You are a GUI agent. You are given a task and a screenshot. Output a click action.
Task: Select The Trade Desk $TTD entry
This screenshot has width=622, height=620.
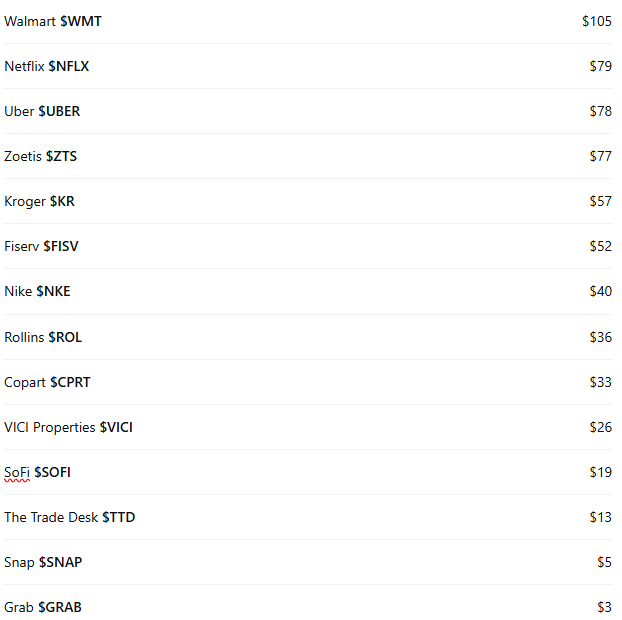click(x=69, y=518)
